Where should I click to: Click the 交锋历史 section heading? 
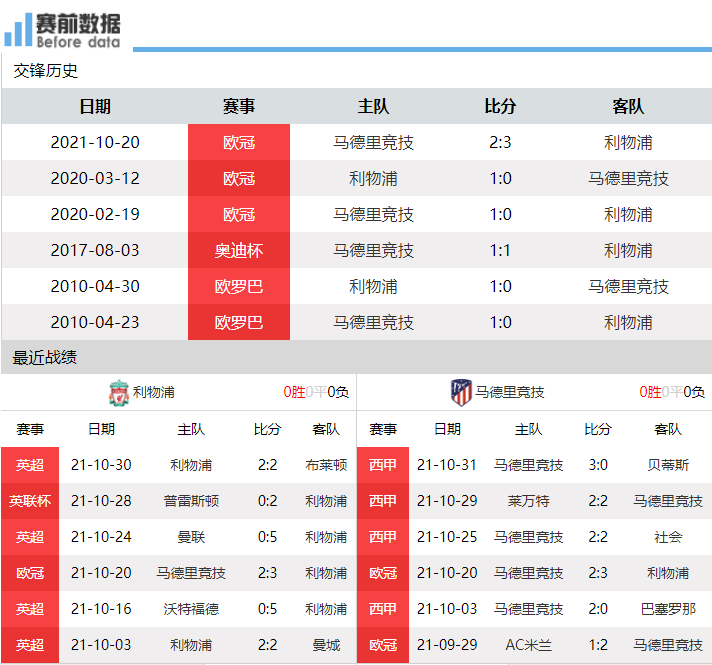pos(45,70)
